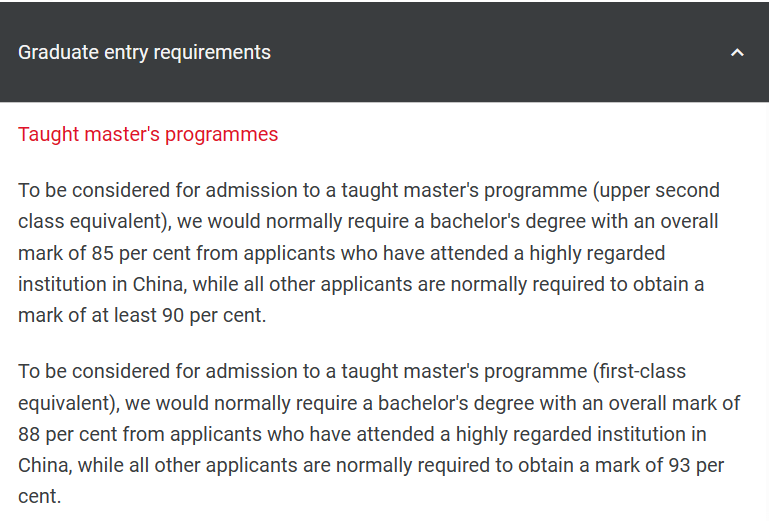
Task: Collapse the Graduate entry requirements chevron
Action: tap(737, 52)
